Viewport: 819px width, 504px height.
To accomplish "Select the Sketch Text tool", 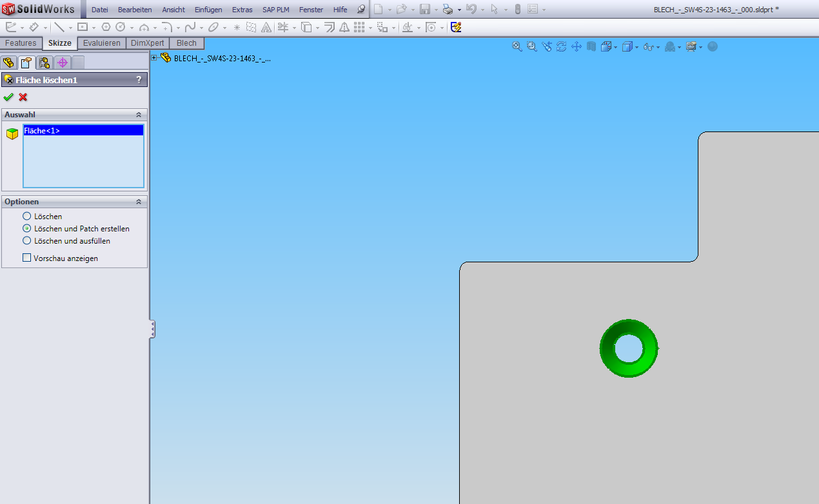I will point(266,27).
